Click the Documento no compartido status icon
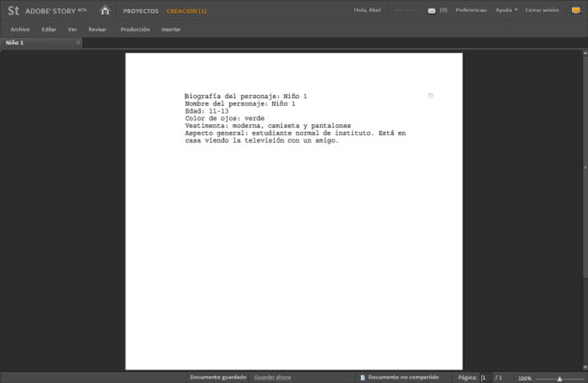 pos(361,377)
